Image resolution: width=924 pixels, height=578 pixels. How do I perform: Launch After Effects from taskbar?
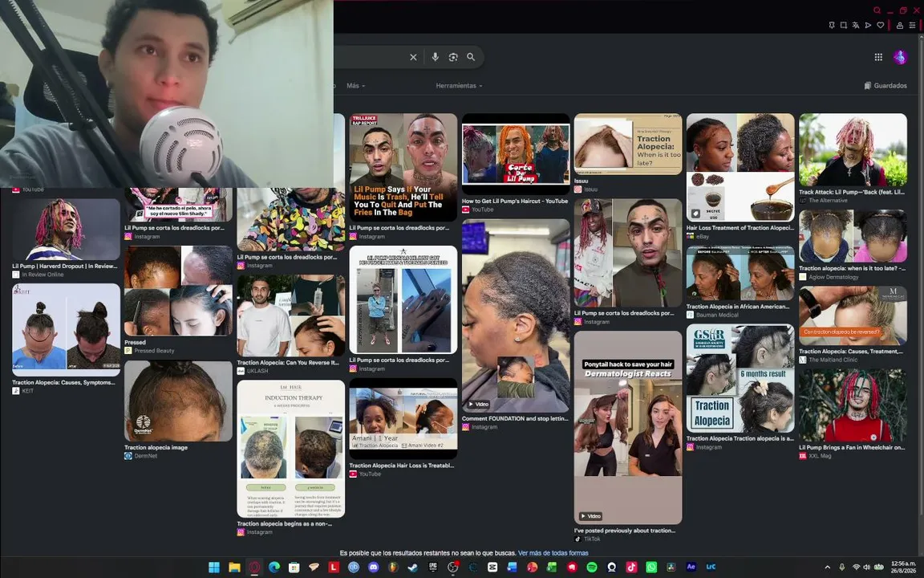pyautogui.click(x=691, y=568)
